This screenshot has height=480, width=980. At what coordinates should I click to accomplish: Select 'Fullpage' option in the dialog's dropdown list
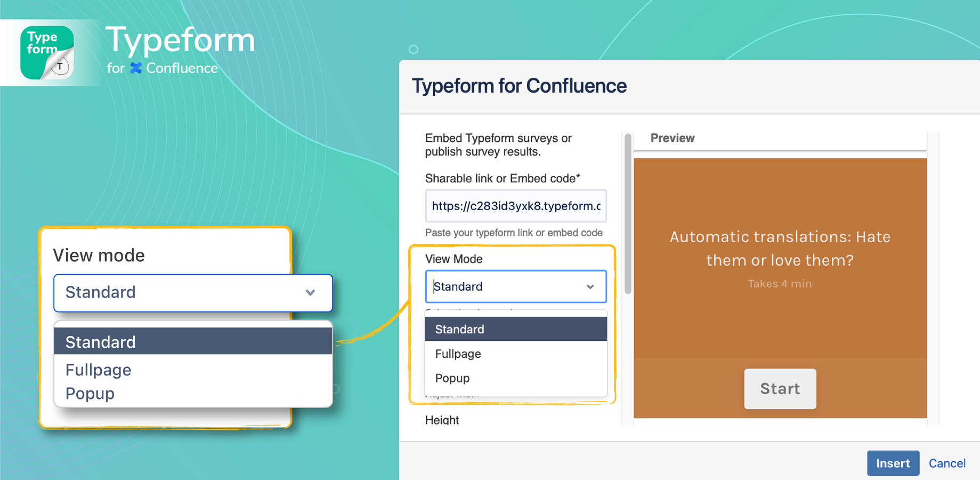[516, 354]
